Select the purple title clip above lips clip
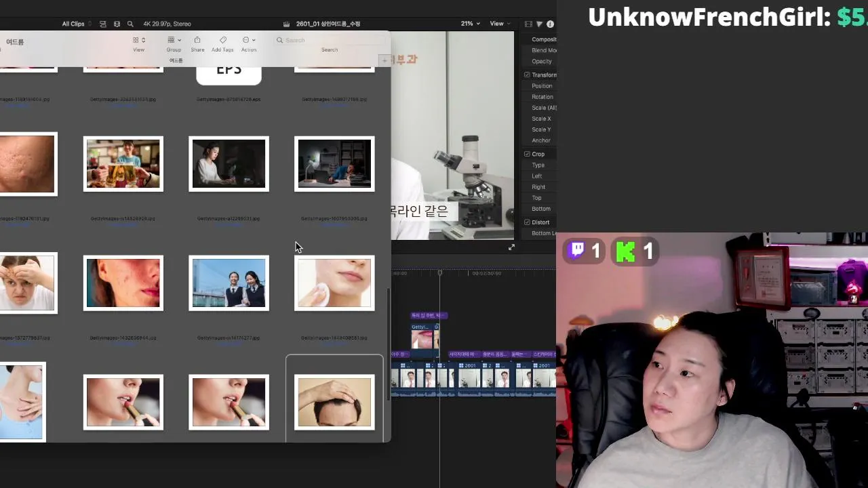868x488 pixels. point(429,315)
